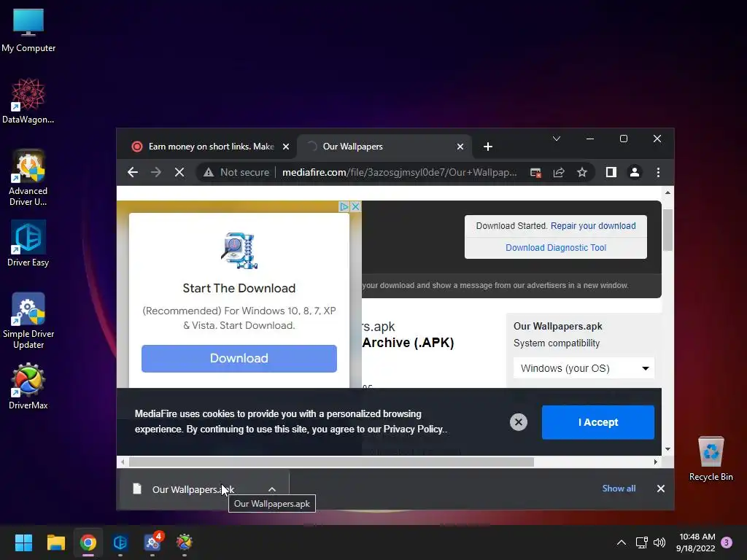Open the DataWagon desktop shortcut

pyautogui.click(x=28, y=101)
